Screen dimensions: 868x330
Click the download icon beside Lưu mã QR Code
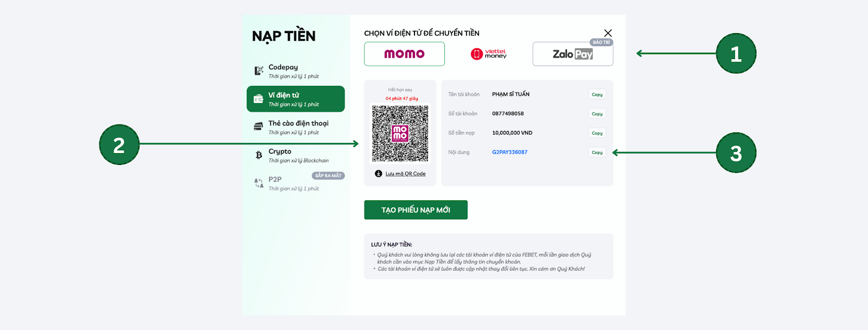(x=378, y=174)
